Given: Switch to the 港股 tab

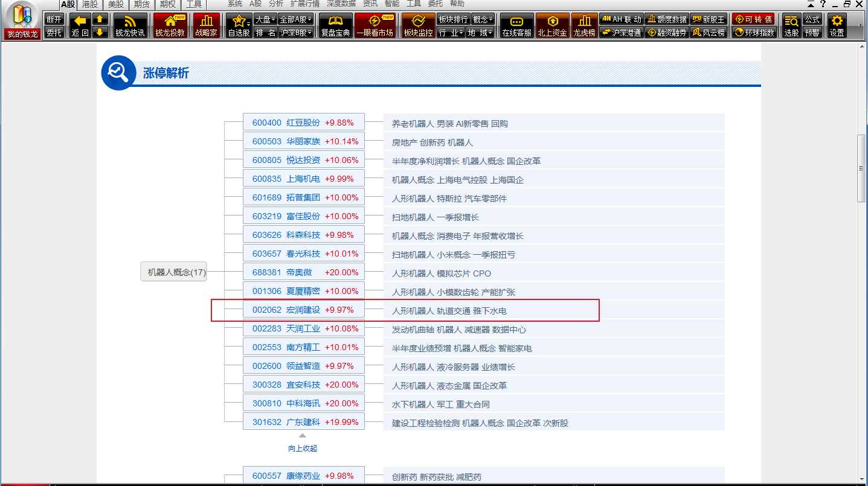Looking at the screenshot, I should (x=90, y=4).
